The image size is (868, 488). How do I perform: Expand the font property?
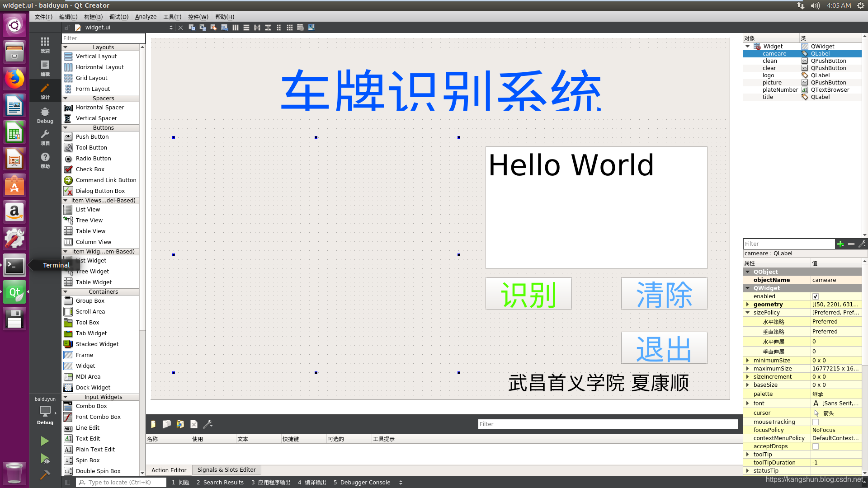pyautogui.click(x=748, y=404)
